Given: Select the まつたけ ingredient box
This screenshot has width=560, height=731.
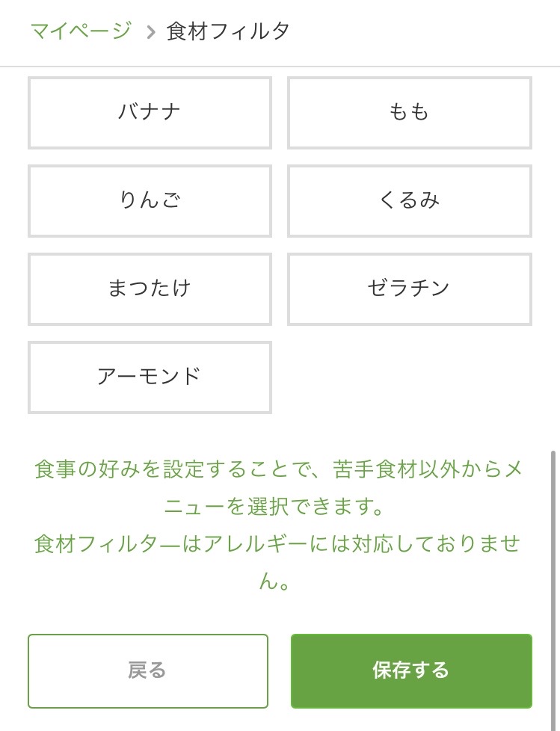Looking at the screenshot, I should pos(150,289).
